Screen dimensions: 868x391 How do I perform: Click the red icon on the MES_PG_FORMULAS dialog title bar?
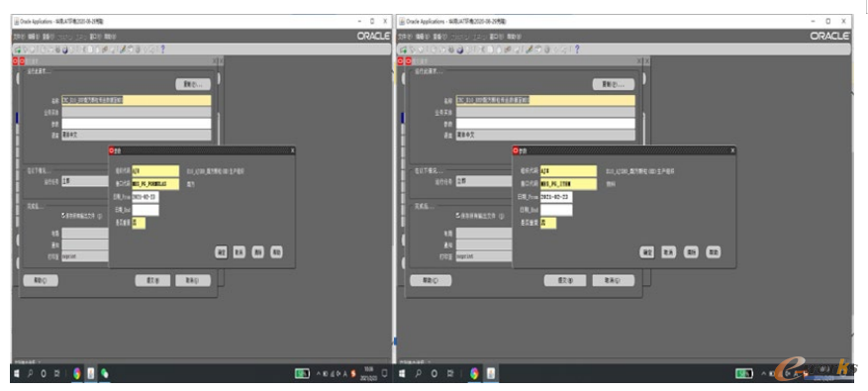tap(111, 150)
